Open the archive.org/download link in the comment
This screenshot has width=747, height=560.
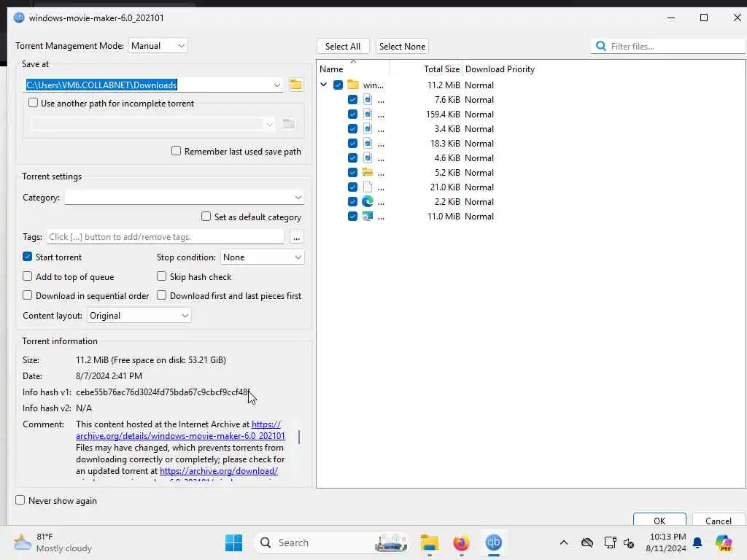(x=219, y=471)
